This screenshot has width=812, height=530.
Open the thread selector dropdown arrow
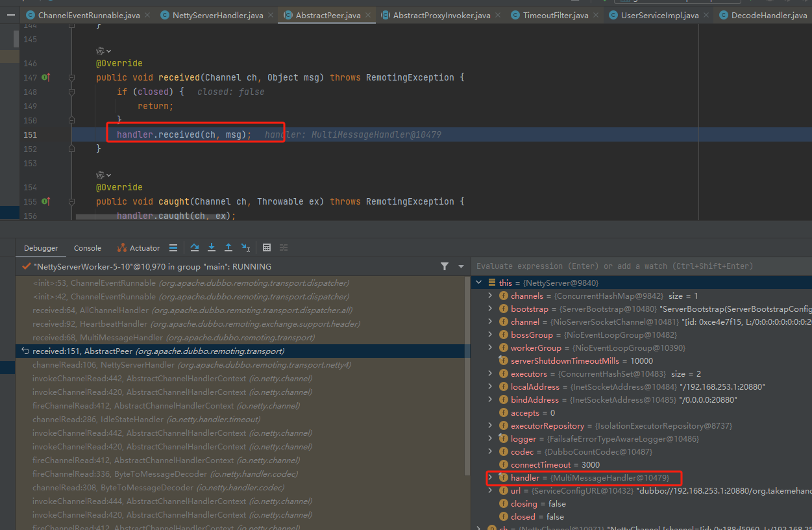click(461, 266)
